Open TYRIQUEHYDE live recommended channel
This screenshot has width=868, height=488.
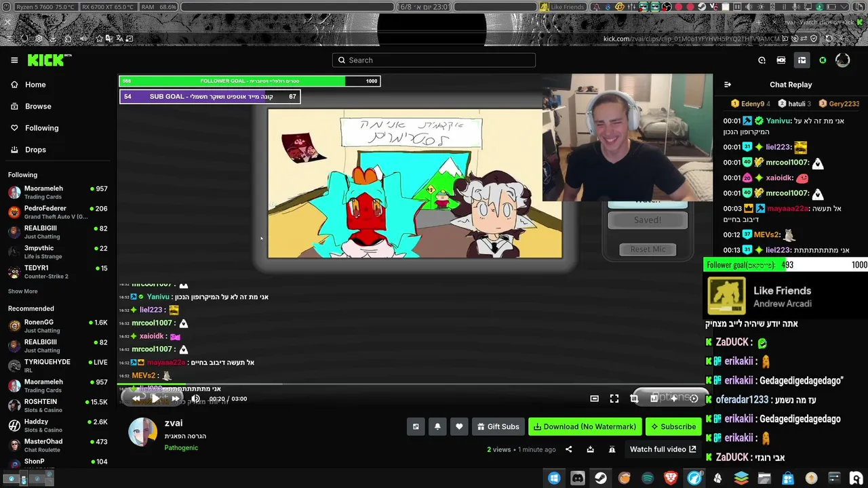[x=58, y=366]
